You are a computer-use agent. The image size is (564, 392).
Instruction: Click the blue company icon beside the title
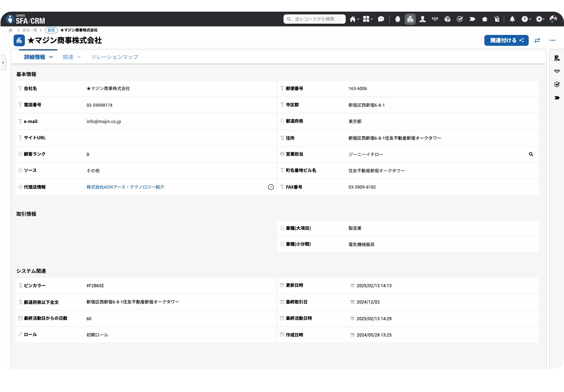[x=19, y=40]
